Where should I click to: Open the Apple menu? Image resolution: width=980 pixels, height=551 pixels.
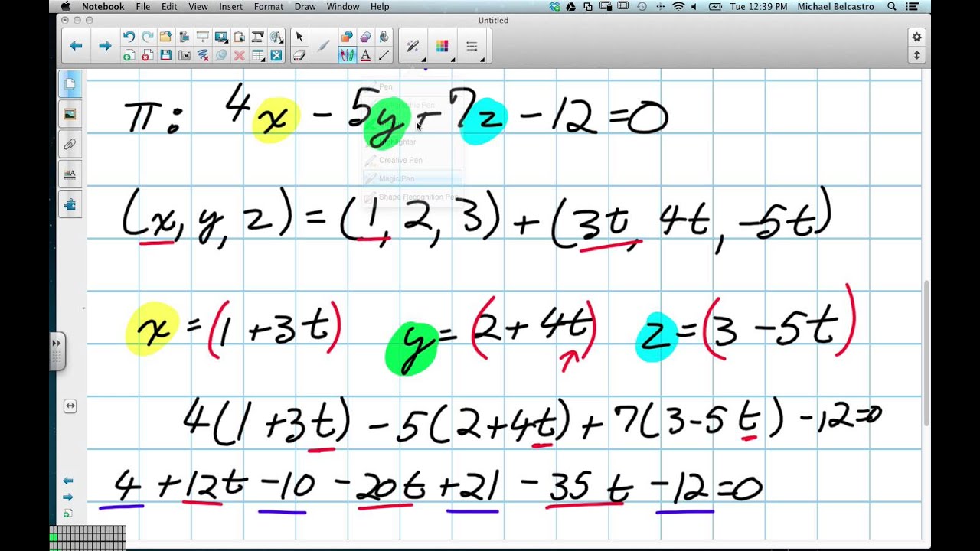point(64,7)
